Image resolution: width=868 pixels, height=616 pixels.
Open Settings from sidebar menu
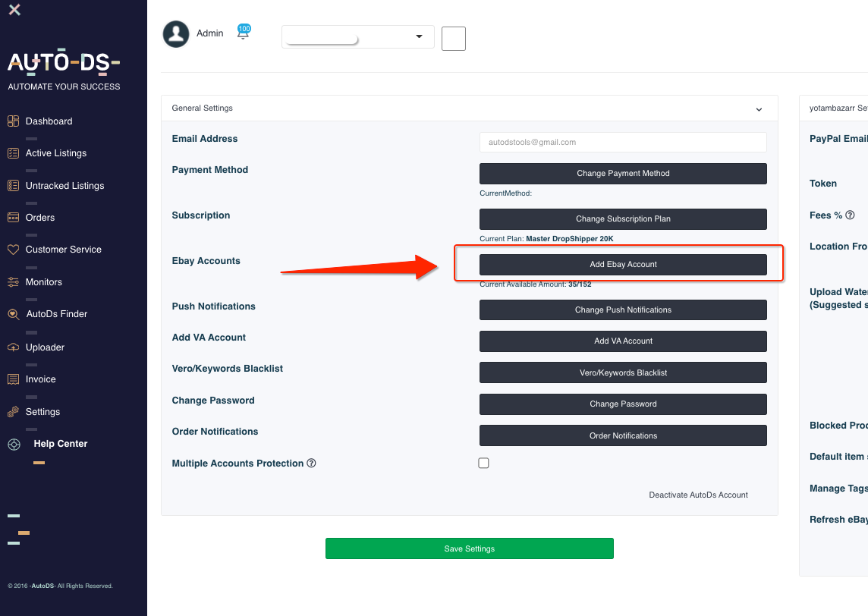tap(42, 412)
